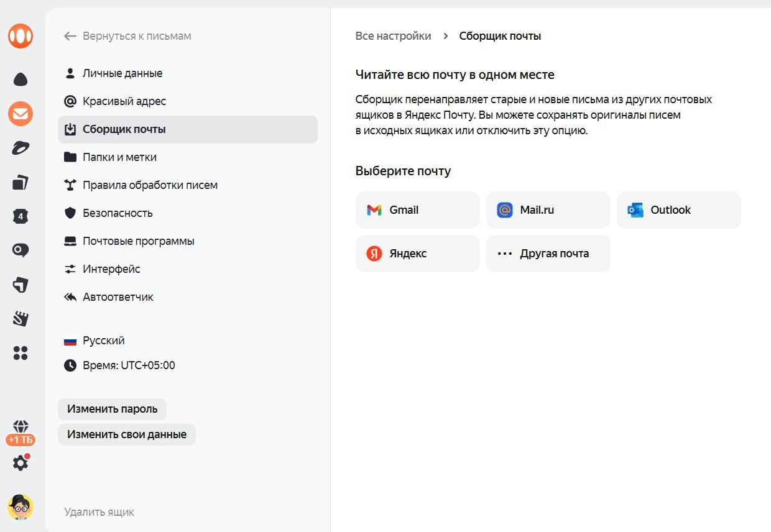Open the Mail envelope icon in the sidebar
This screenshot has width=771, height=532.
pos(21,114)
